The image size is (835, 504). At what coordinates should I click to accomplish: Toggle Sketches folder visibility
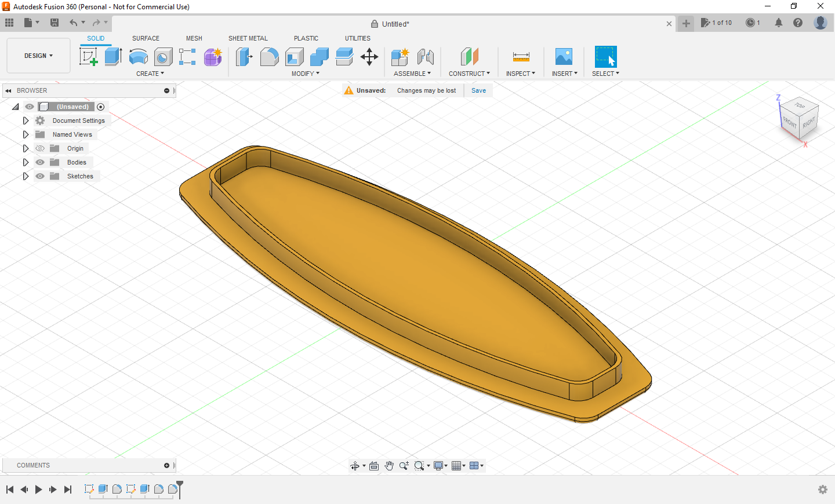click(x=40, y=176)
